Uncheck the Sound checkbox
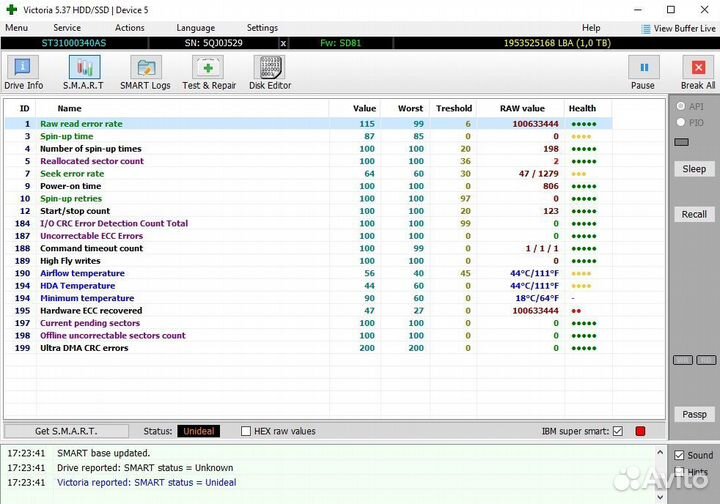 (x=679, y=455)
